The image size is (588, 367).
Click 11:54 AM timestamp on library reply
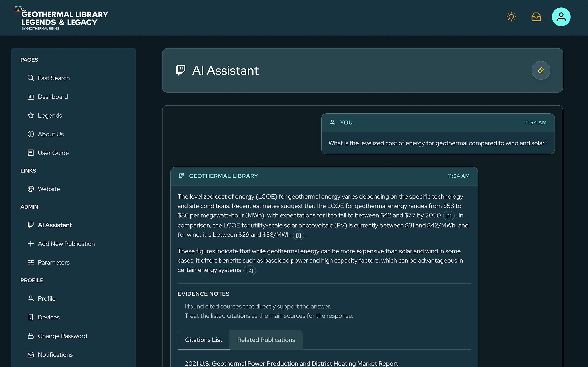(x=459, y=176)
